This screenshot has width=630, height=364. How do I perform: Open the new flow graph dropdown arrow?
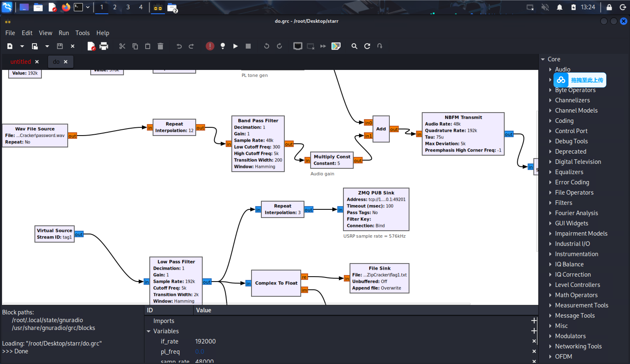click(x=22, y=46)
